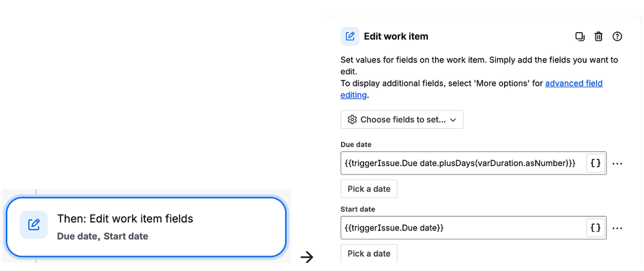
Task: Open more options ellipsis for Start date
Action: [x=617, y=229]
